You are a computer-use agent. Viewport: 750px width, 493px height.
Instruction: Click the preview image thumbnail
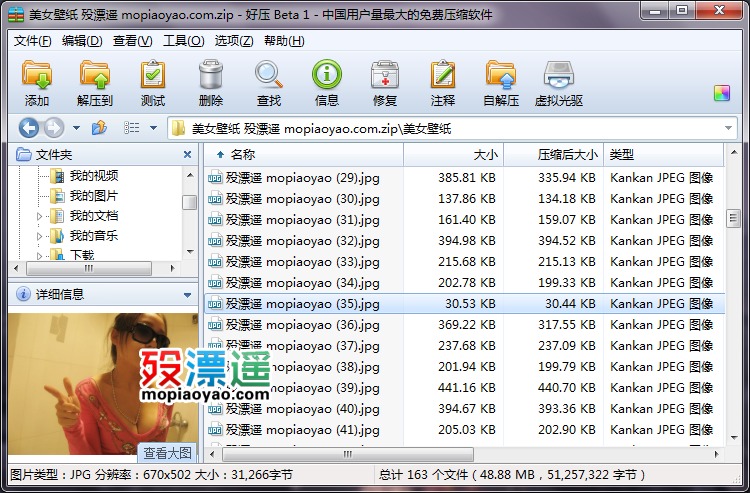pos(103,384)
